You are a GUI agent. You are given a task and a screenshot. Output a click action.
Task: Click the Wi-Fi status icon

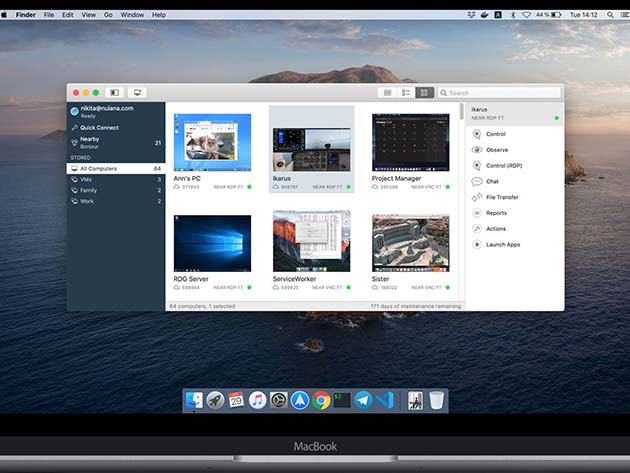point(526,15)
